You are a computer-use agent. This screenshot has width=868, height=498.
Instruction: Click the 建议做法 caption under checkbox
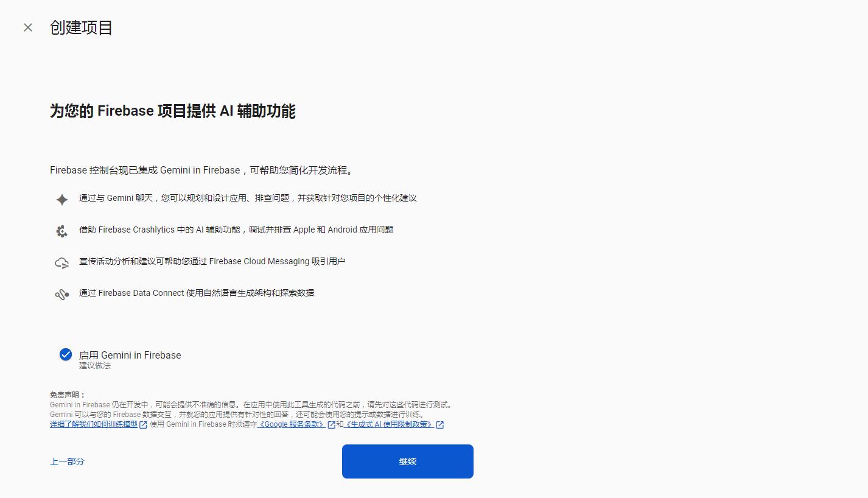95,366
